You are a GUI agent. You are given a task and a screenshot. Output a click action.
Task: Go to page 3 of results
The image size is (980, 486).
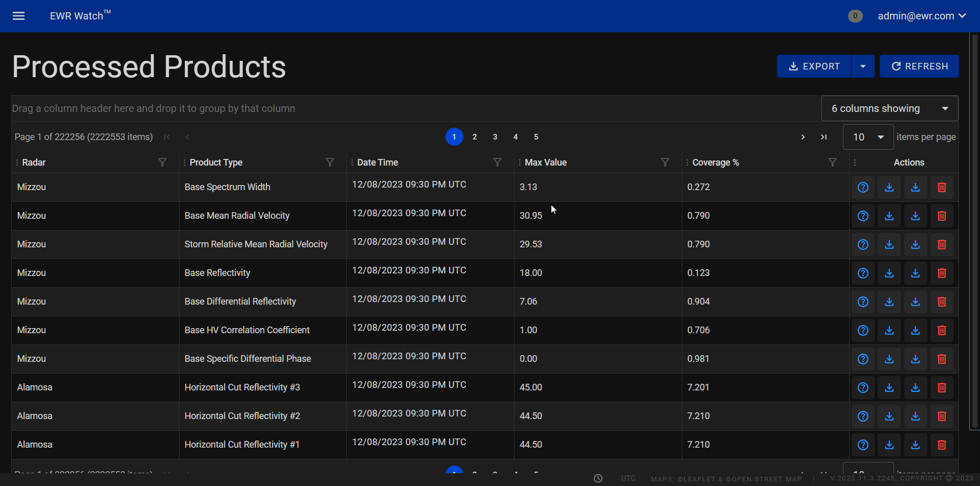click(x=495, y=137)
